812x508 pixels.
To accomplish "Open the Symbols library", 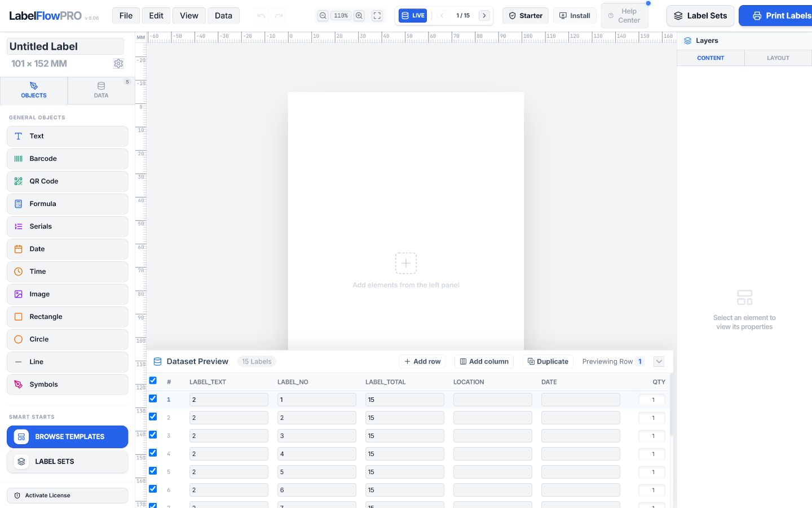I will click(68, 384).
